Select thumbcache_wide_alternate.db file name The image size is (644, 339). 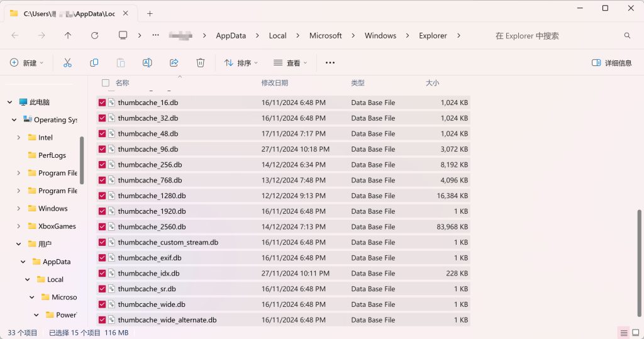tap(167, 320)
